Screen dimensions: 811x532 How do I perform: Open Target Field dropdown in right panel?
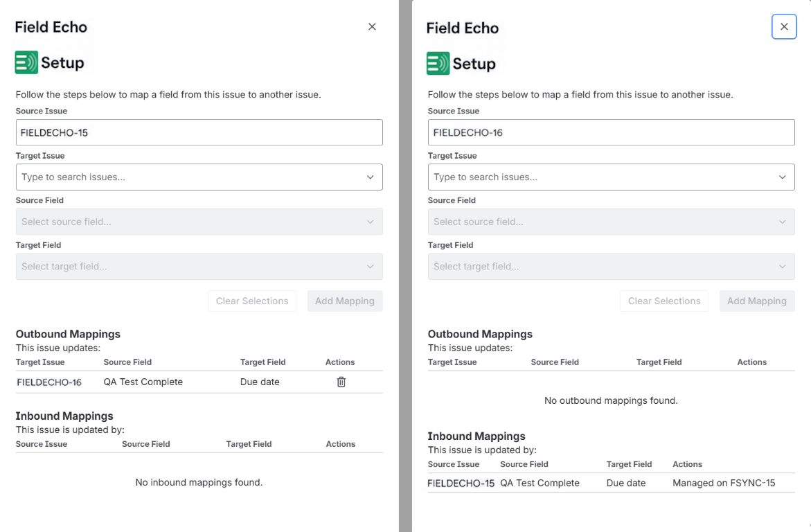tap(612, 266)
